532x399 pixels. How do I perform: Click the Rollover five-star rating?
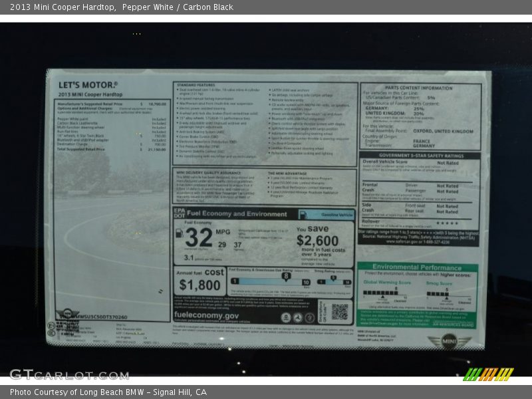(447, 223)
